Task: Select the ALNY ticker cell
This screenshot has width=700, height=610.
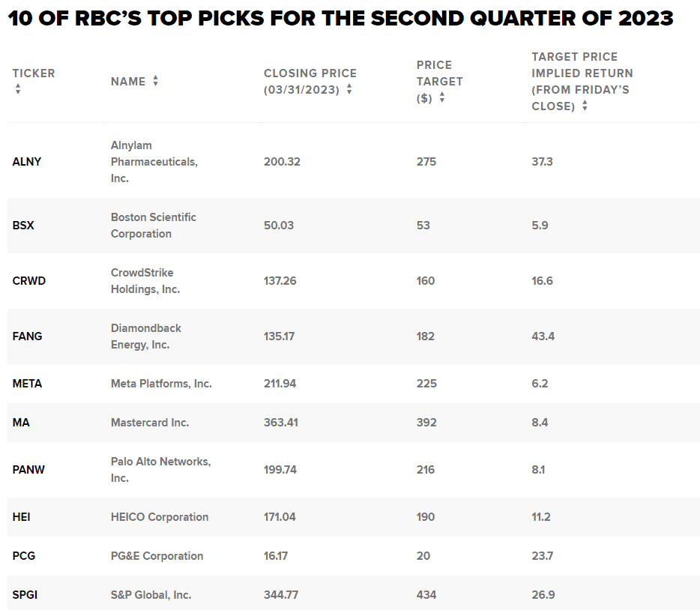Action: pyautogui.click(x=27, y=162)
